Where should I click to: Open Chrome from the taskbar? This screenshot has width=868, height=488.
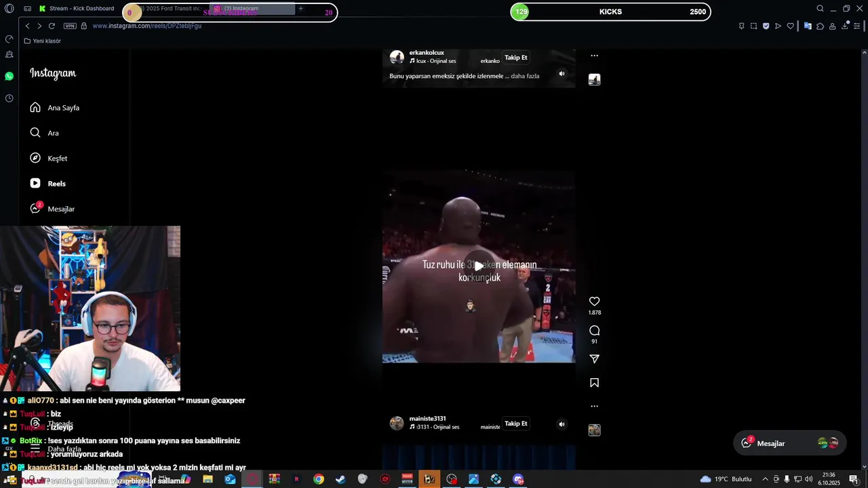pos(318,479)
